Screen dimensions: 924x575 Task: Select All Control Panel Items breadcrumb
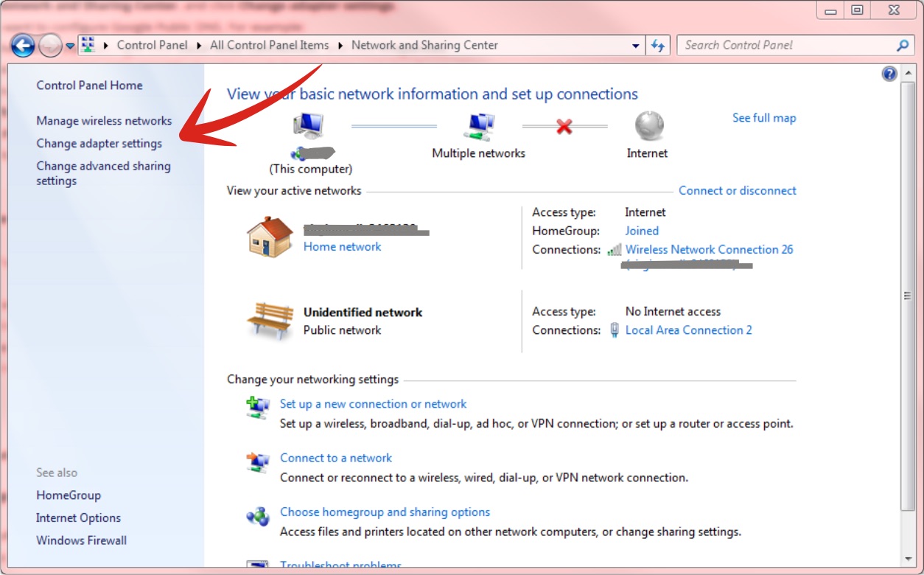pyautogui.click(x=270, y=45)
